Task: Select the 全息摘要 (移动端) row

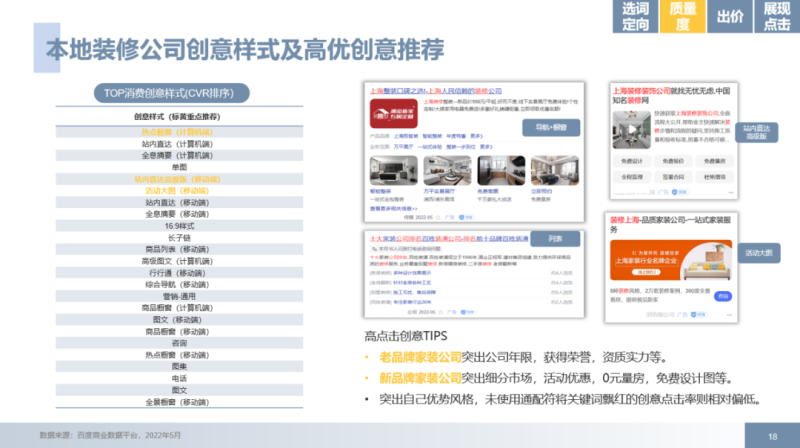Action: 179,214
